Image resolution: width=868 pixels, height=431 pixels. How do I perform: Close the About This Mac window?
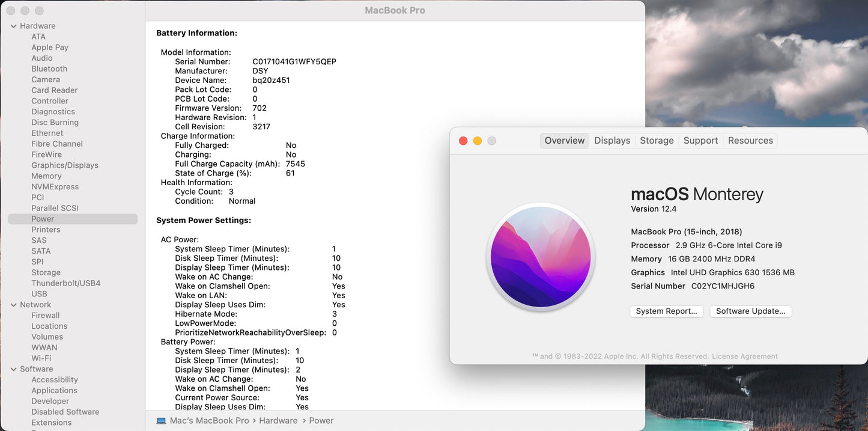pos(463,141)
